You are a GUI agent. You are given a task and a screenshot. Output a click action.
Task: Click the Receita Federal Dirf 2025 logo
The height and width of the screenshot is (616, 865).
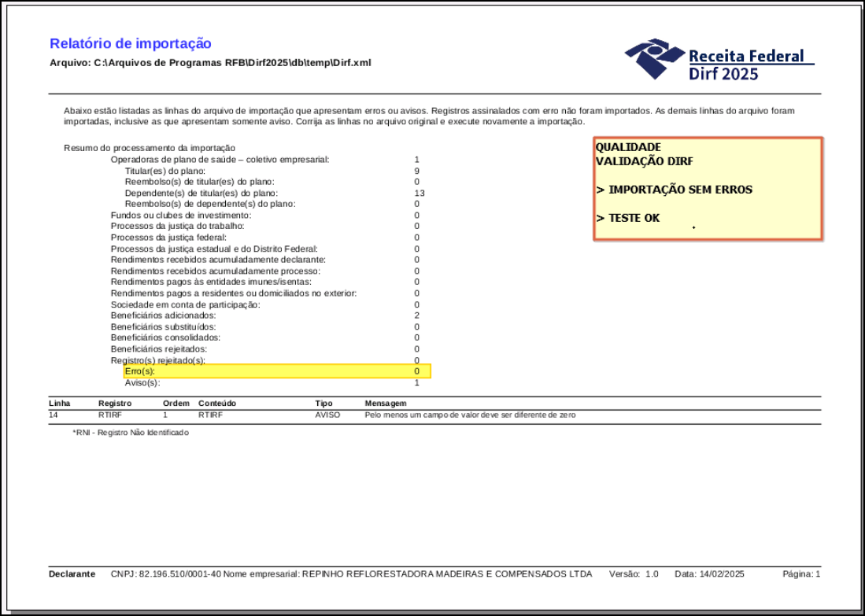[x=719, y=60]
